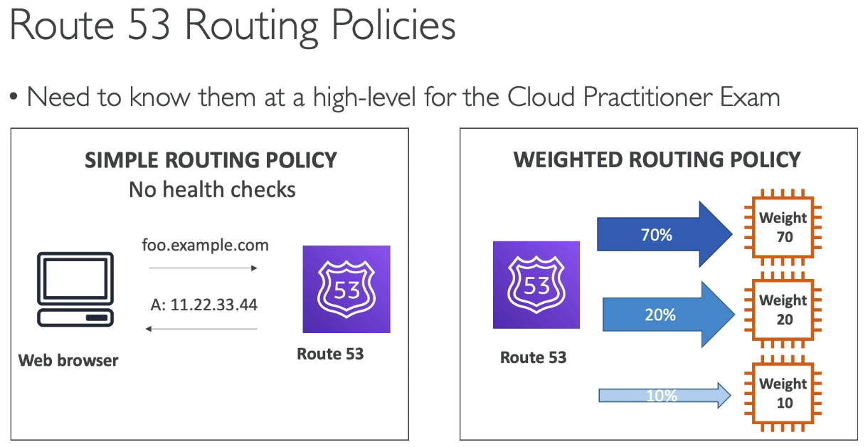Select the No health checks text
868x447 pixels.
pyautogui.click(x=212, y=190)
